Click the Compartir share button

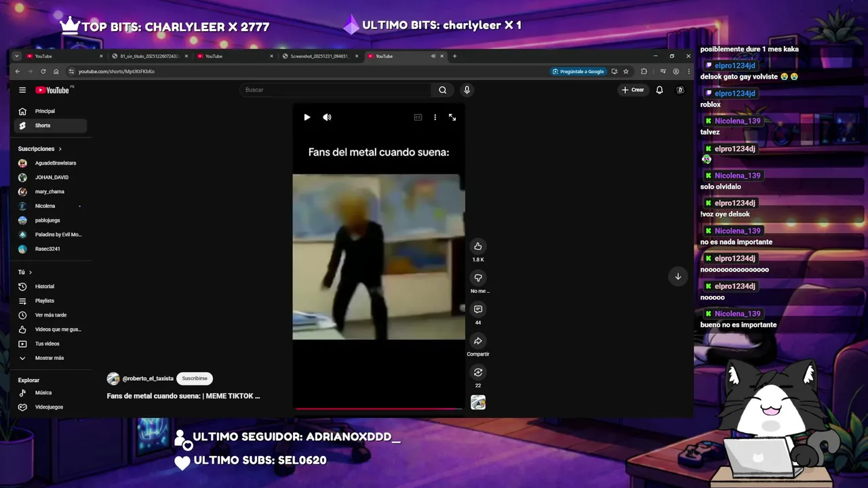[478, 341]
